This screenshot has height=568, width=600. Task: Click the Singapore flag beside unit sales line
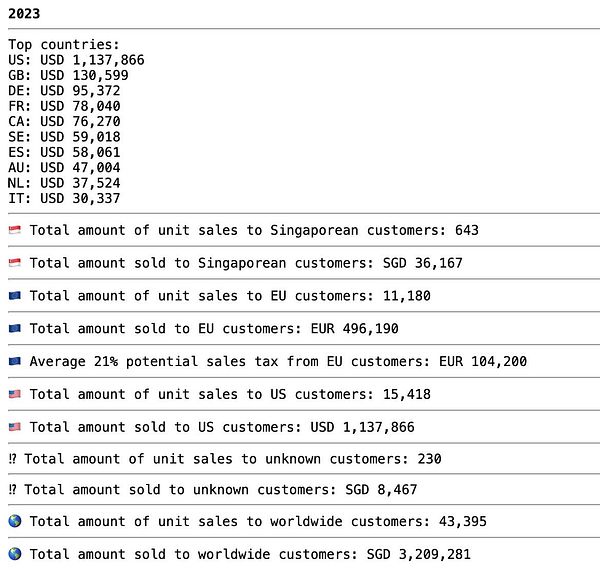[14, 230]
